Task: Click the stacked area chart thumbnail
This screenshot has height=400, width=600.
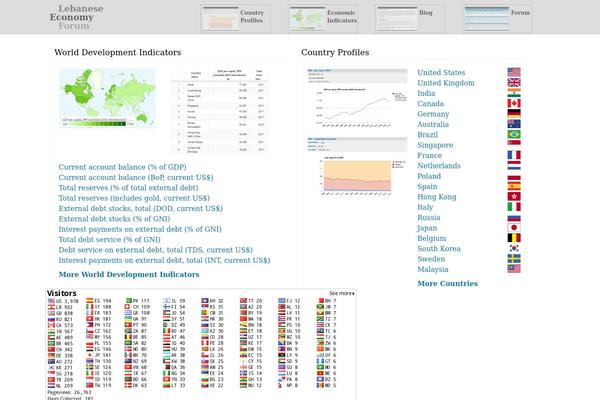Action: (x=357, y=167)
